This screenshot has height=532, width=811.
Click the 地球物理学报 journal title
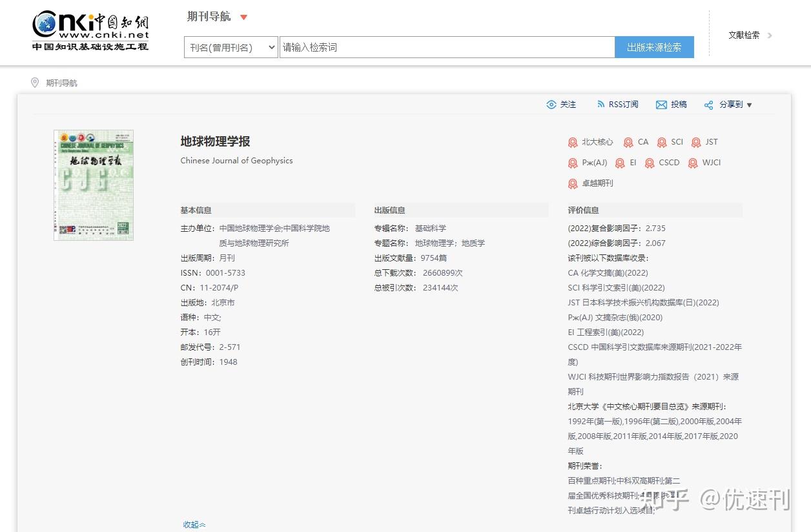point(215,141)
